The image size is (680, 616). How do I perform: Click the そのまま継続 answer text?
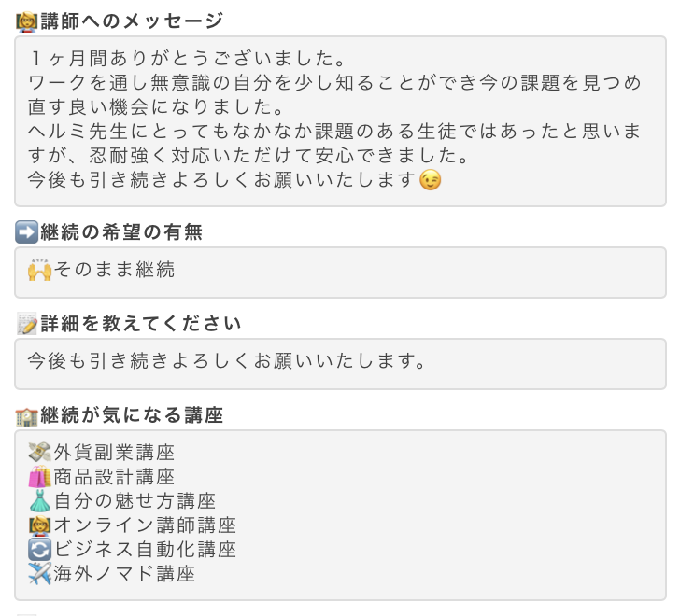(114, 271)
